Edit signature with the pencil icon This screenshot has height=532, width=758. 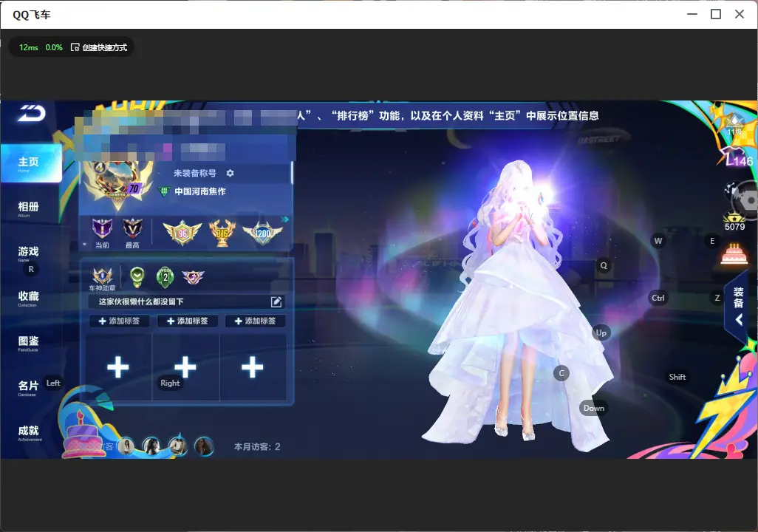(276, 301)
